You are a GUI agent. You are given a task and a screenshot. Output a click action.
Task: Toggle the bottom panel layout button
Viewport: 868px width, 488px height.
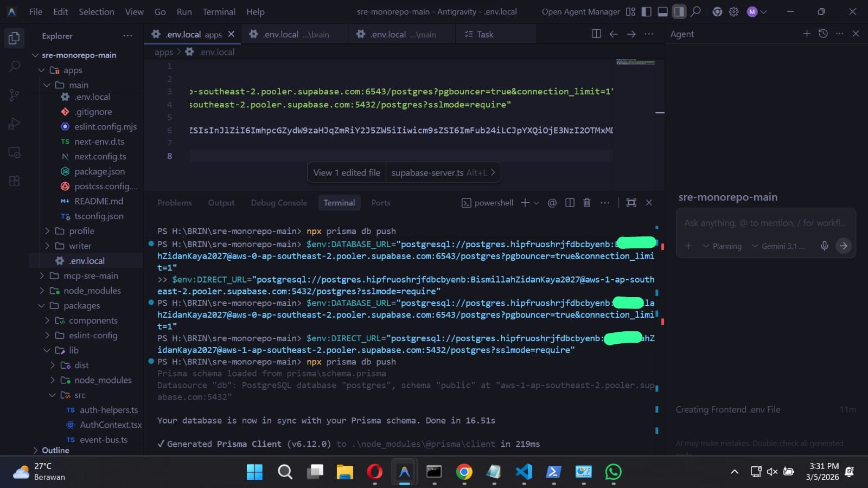663,11
